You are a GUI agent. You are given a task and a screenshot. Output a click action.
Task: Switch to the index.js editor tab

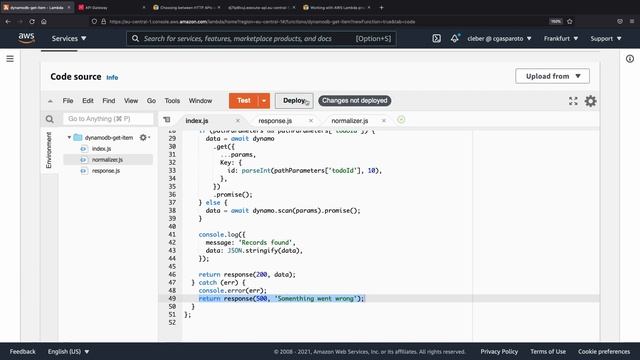pos(197,121)
